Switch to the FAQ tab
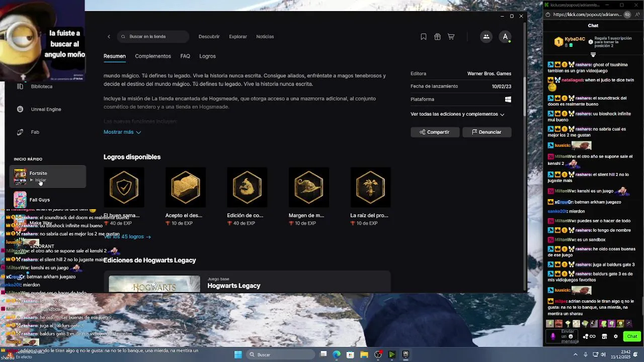Screen dimensions: 644x362 185,56
